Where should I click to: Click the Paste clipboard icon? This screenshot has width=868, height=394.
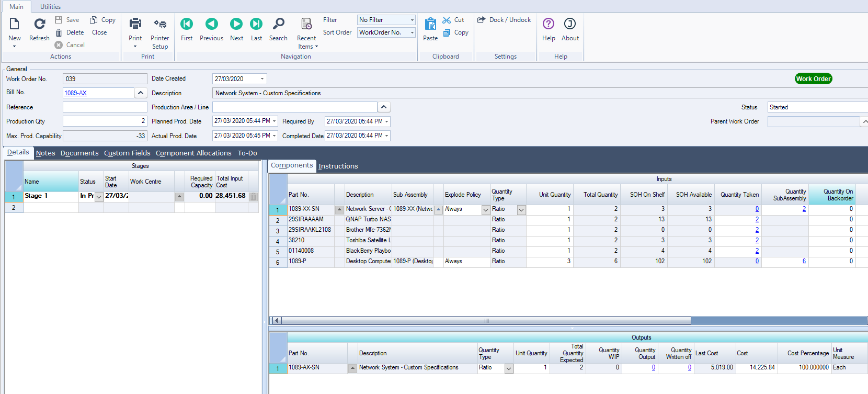pyautogui.click(x=430, y=25)
